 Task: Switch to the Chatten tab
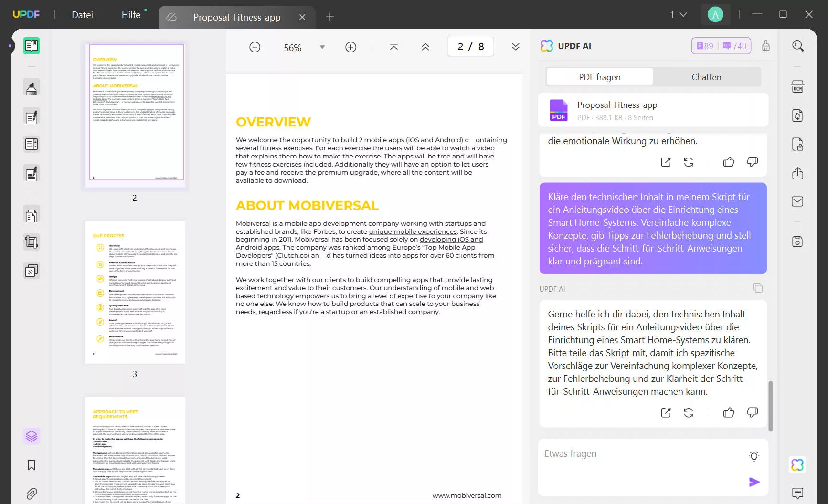coord(706,77)
